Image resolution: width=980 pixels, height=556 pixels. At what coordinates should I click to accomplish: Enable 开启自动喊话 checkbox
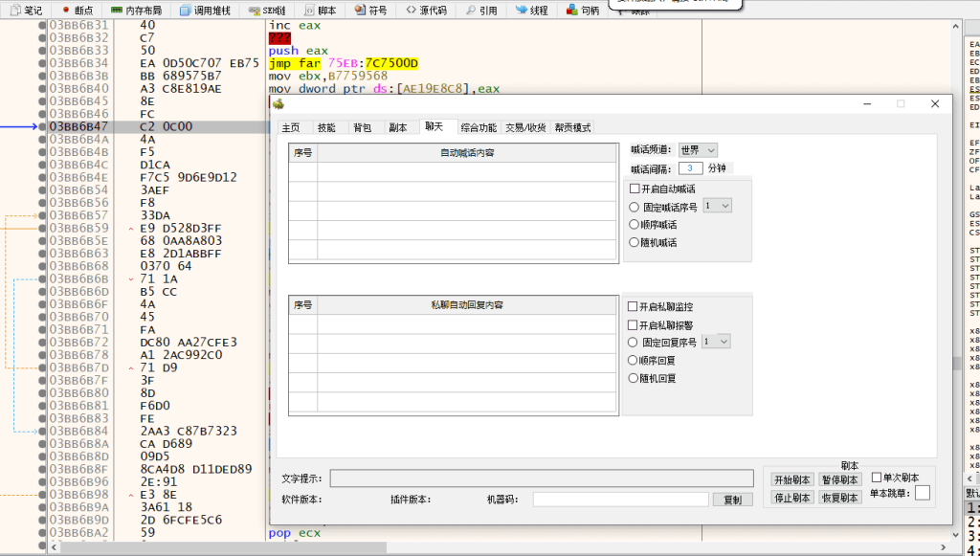[635, 189]
